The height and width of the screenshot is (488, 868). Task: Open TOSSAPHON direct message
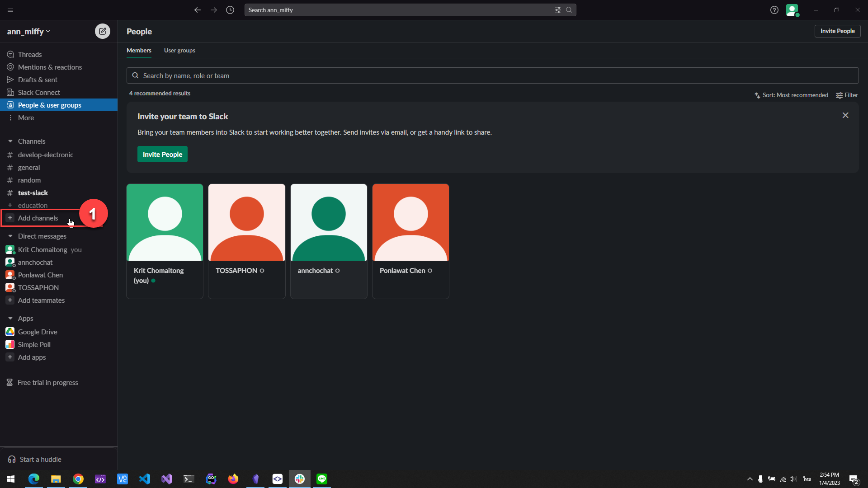pos(59,287)
